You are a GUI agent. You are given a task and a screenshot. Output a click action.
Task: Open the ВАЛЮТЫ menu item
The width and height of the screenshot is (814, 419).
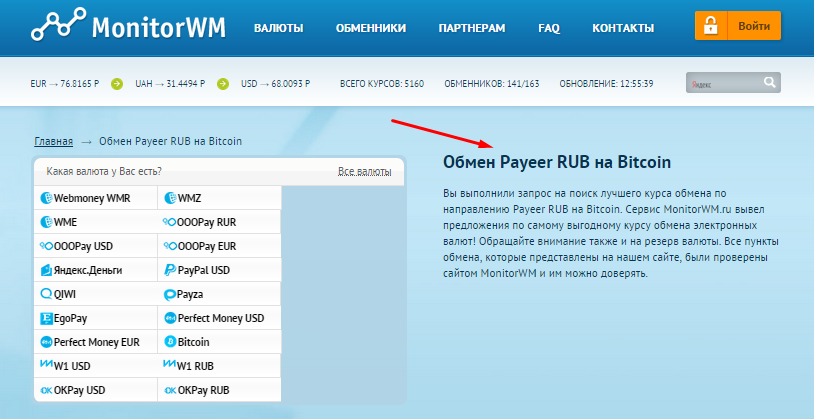278,28
